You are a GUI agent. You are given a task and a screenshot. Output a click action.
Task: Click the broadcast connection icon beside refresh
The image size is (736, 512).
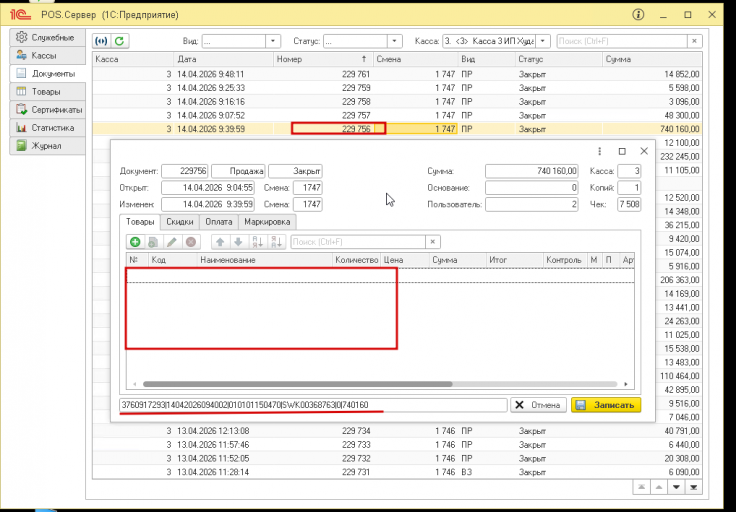[101, 41]
